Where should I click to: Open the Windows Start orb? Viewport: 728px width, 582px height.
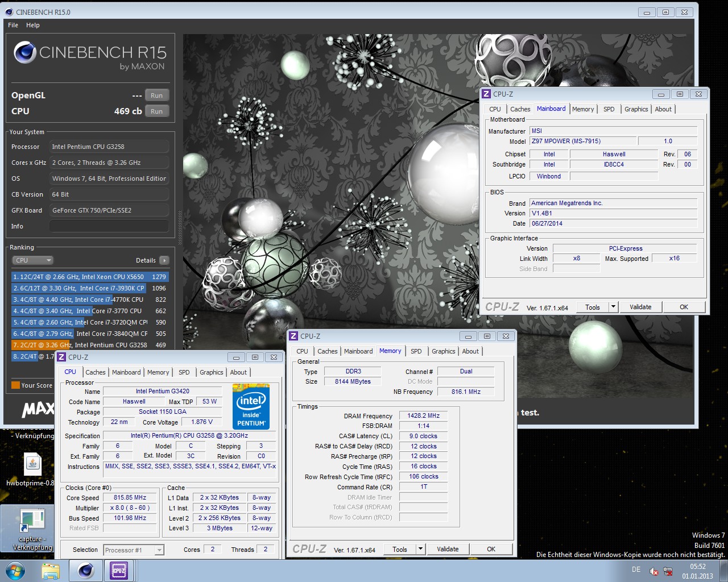[15, 570]
